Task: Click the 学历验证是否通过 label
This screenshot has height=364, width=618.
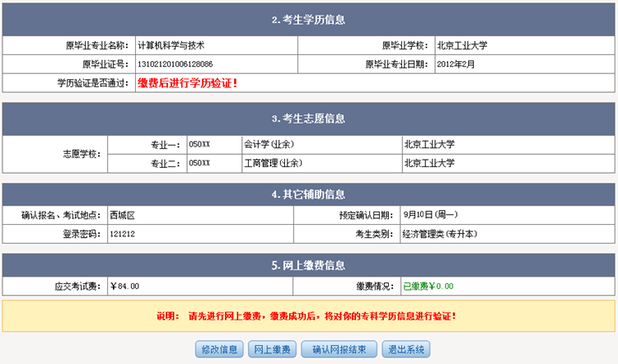Action: click(93, 83)
